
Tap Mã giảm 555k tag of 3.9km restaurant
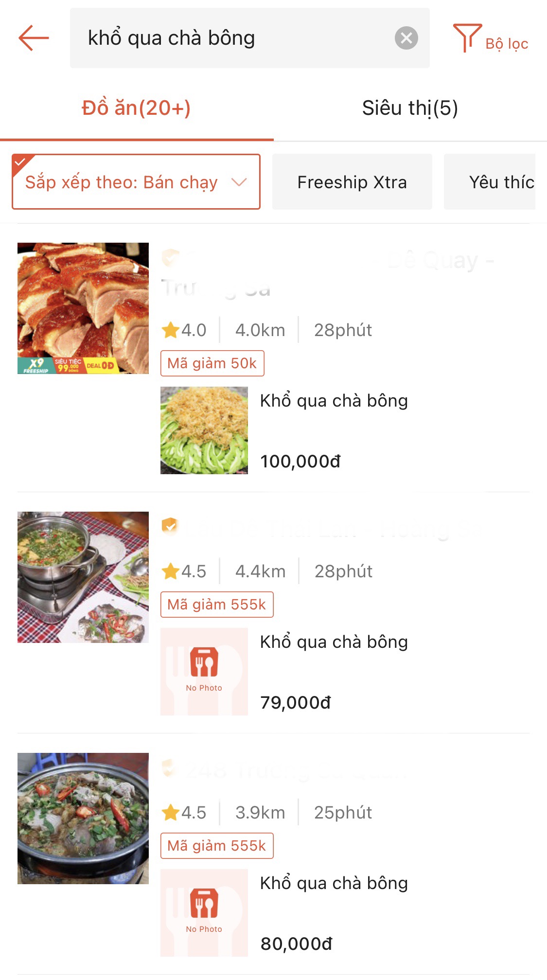point(217,846)
